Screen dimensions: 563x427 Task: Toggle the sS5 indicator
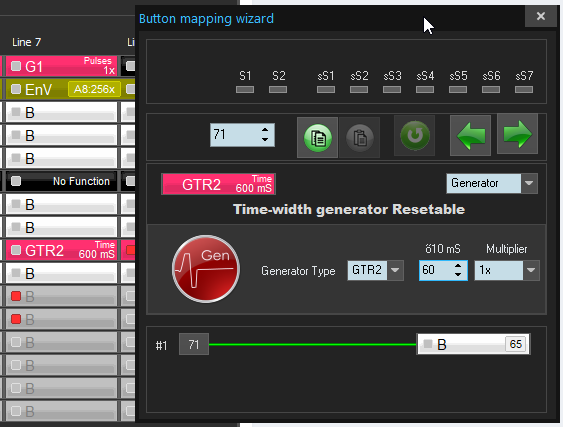(x=458, y=89)
